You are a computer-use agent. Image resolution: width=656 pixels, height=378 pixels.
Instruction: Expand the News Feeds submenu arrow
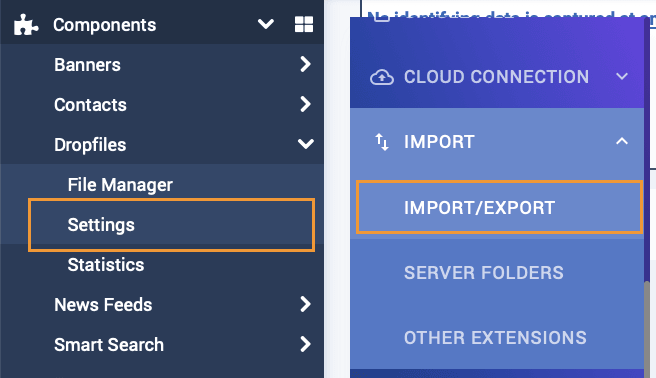(x=305, y=304)
